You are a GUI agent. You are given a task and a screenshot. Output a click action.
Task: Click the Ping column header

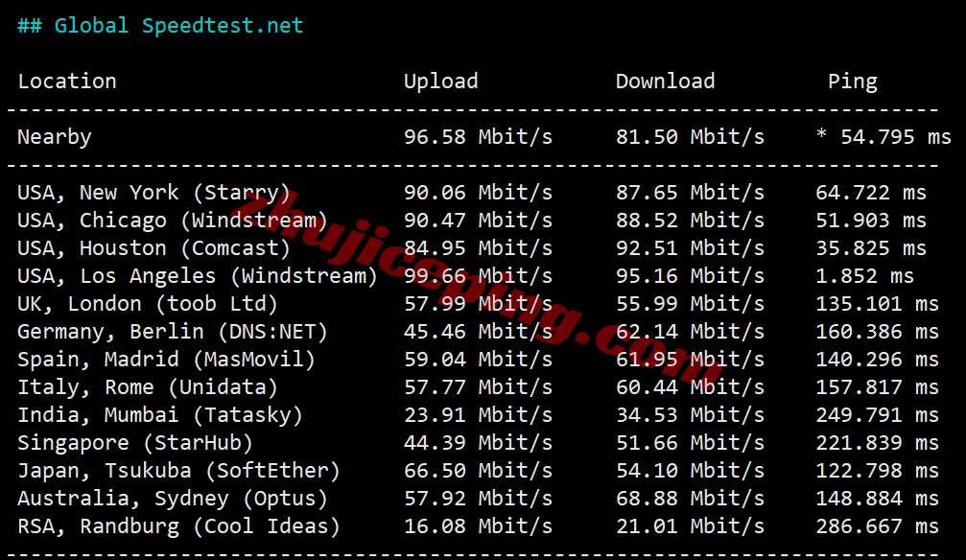click(x=853, y=82)
